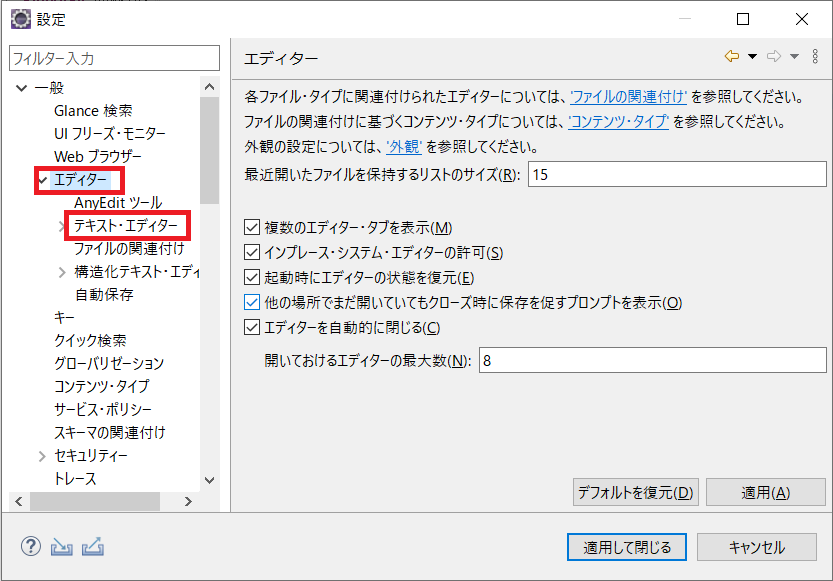Click the max open editors field
Viewport: 833px width, 581px height.
(x=652, y=361)
